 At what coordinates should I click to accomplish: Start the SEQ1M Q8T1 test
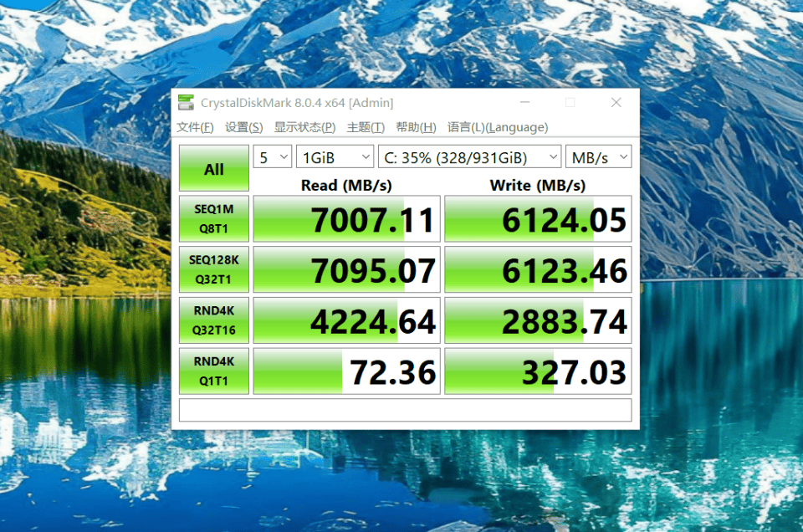click(214, 218)
